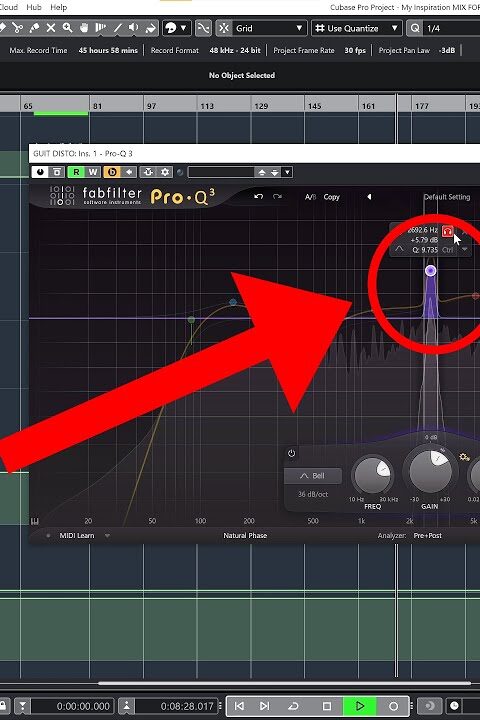Click the gear icon next to the GAIN knob
480x720 pixels.
(464, 457)
